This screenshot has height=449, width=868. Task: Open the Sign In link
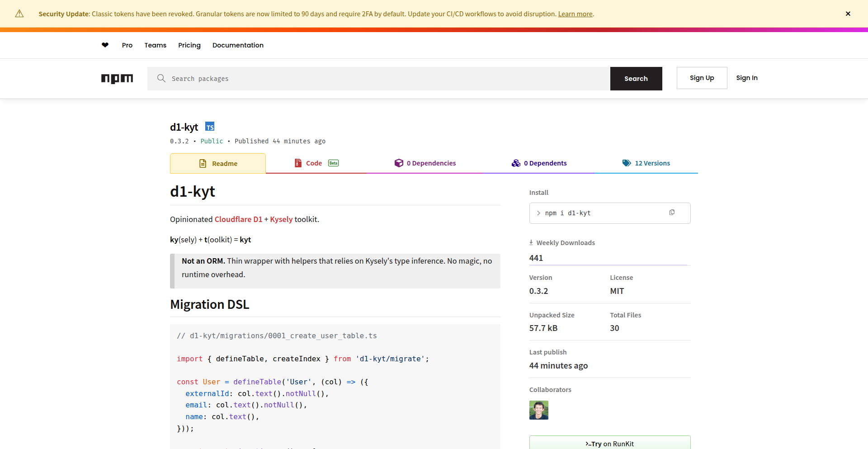[x=746, y=78]
